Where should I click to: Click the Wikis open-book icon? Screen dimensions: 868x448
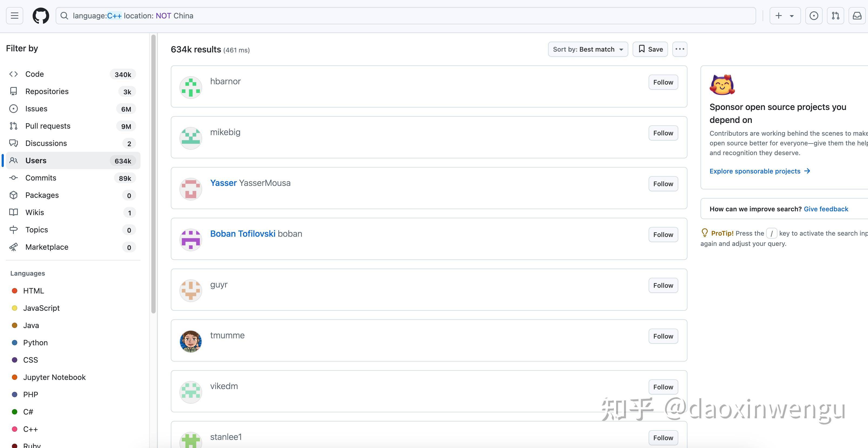pyautogui.click(x=14, y=212)
